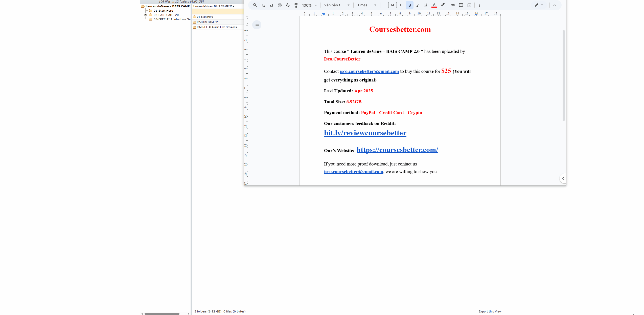Image resolution: width=644 pixels, height=315 pixels.
Task: Open the isco.coursebetter@gmail.com link after Contact
Action: click(369, 71)
